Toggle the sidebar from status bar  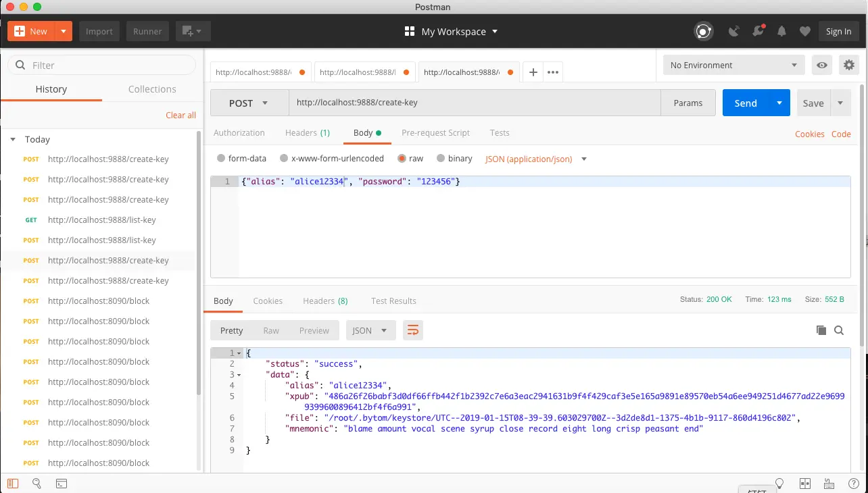(x=13, y=484)
